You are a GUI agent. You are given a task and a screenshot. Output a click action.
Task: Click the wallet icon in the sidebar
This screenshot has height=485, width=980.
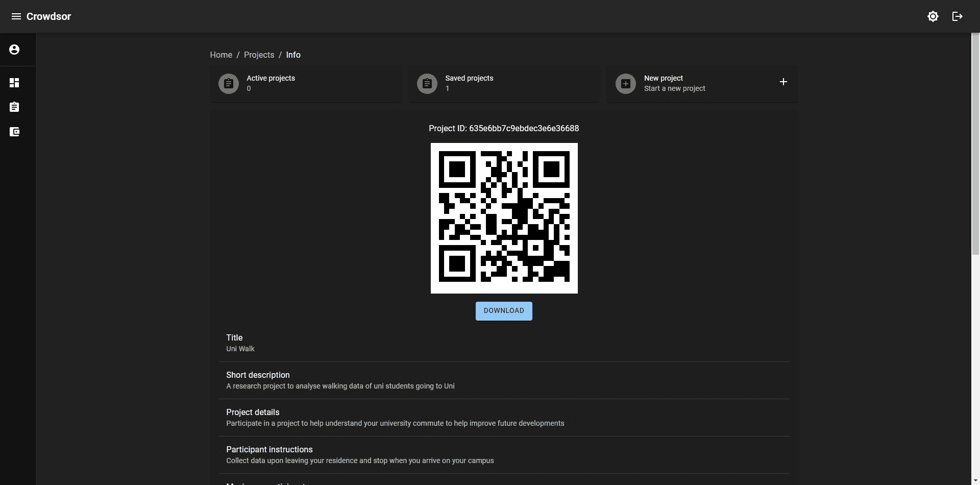tap(14, 132)
